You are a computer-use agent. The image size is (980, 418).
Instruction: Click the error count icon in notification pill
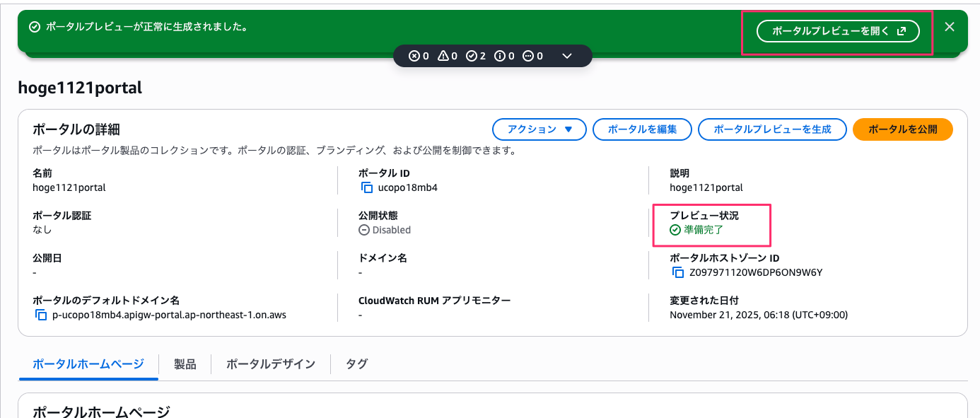414,56
